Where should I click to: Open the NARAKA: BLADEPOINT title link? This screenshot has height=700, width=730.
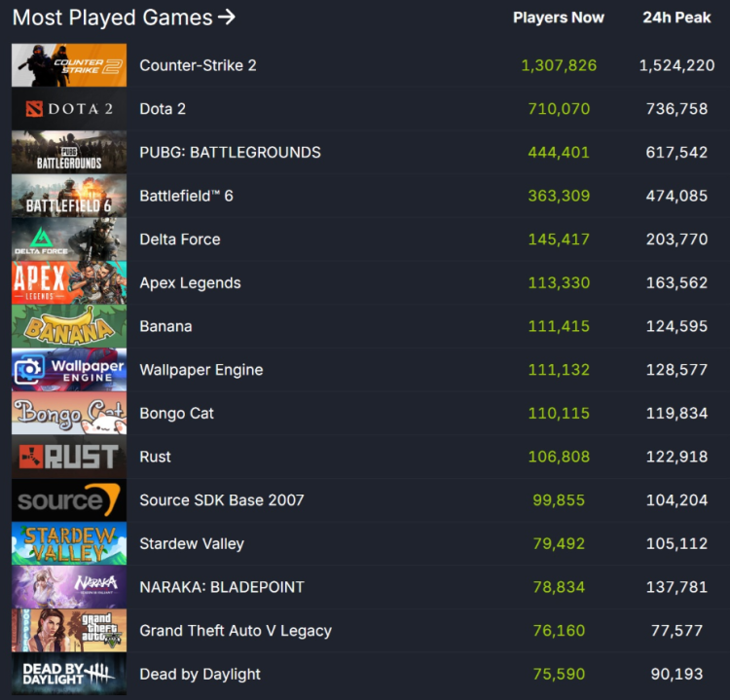tap(222, 587)
